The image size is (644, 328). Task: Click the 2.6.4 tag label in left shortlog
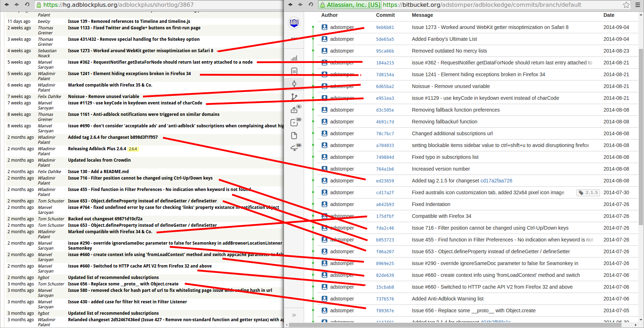coord(133,149)
